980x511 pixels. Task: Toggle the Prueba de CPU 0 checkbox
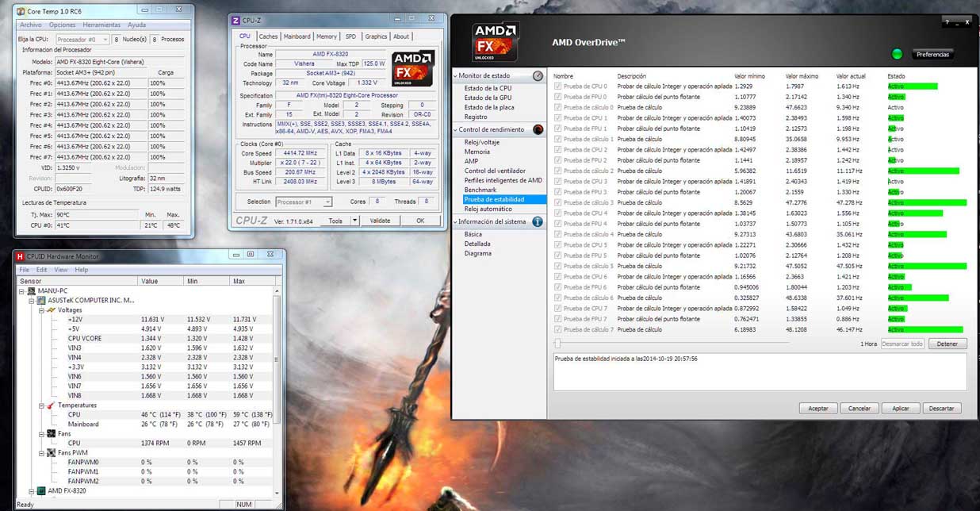pos(558,86)
